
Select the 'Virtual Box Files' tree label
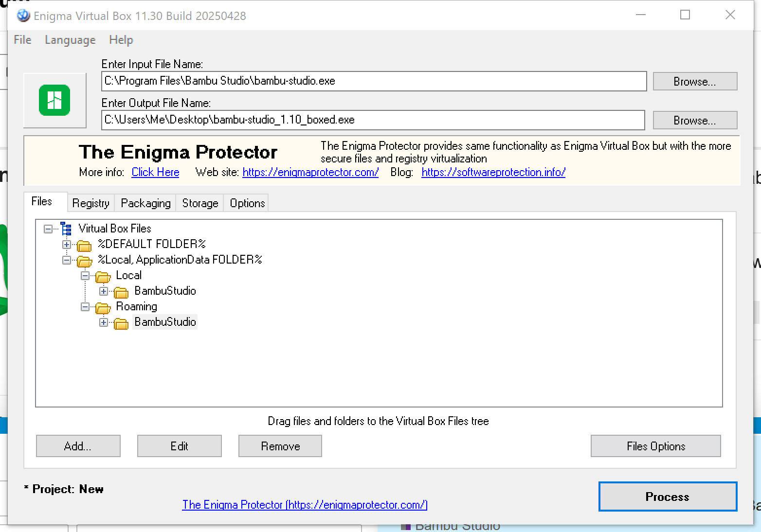coord(115,229)
